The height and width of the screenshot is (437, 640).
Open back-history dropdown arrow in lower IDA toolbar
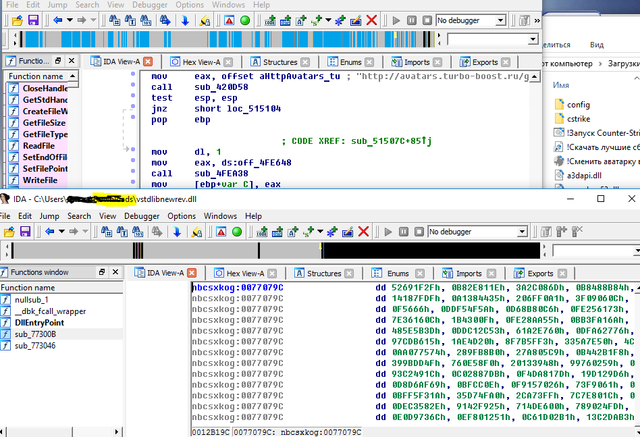(61, 232)
